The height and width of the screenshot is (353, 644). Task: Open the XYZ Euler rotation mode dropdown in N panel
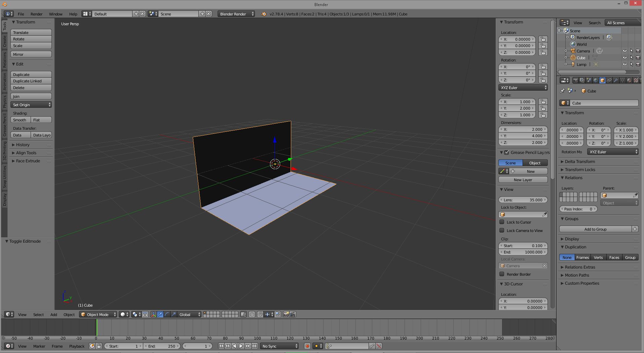(x=523, y=88)
